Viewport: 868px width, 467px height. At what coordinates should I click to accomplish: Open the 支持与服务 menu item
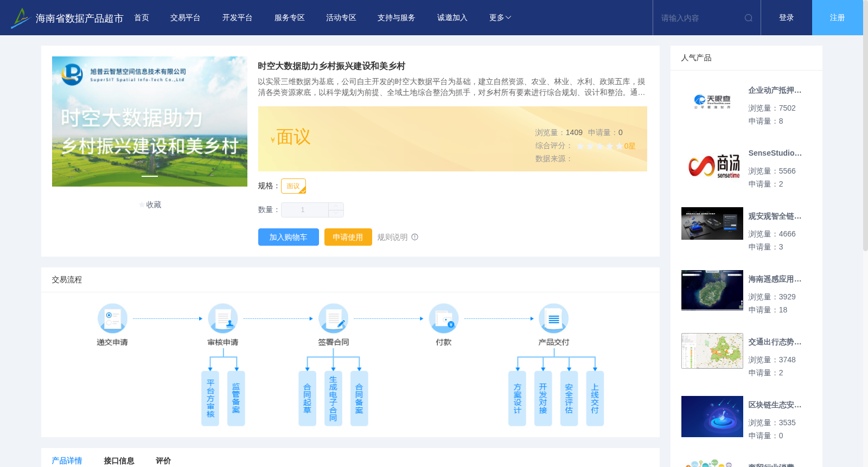point(397,18)
